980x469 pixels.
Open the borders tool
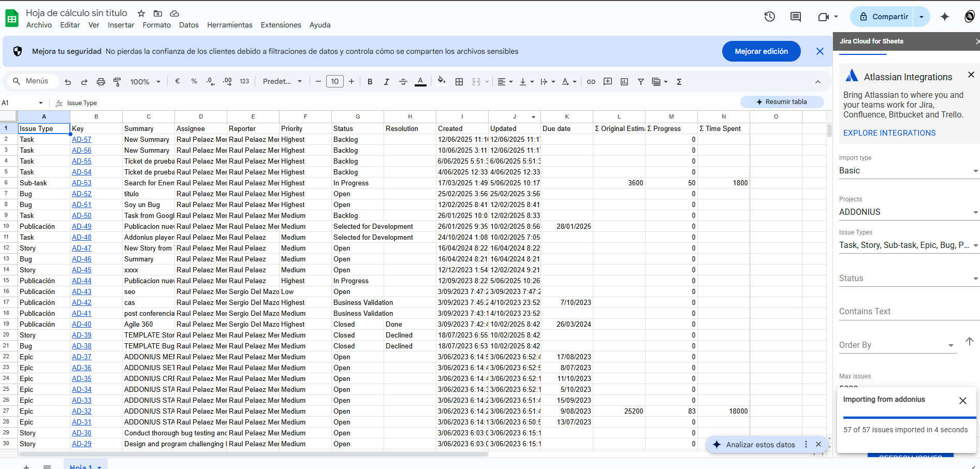[459, 82]
